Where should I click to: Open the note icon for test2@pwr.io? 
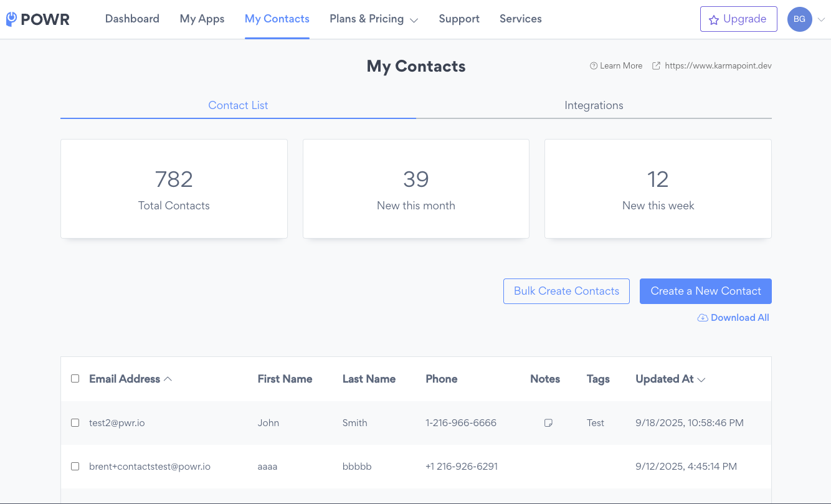point(548,423)
